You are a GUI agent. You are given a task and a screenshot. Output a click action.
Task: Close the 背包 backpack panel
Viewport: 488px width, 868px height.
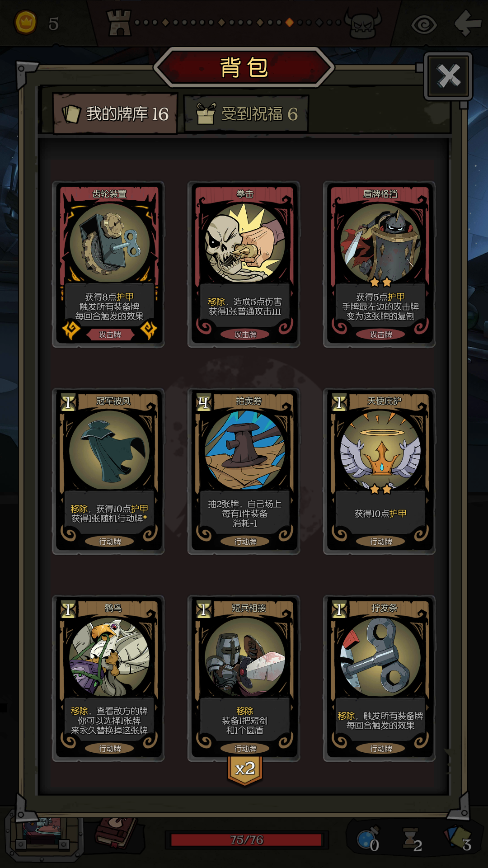[448, 75]
